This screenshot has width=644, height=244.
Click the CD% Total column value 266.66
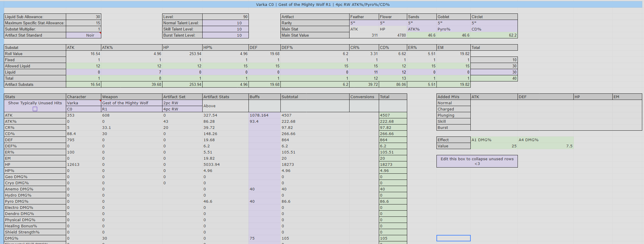click(x=393, y=134)
